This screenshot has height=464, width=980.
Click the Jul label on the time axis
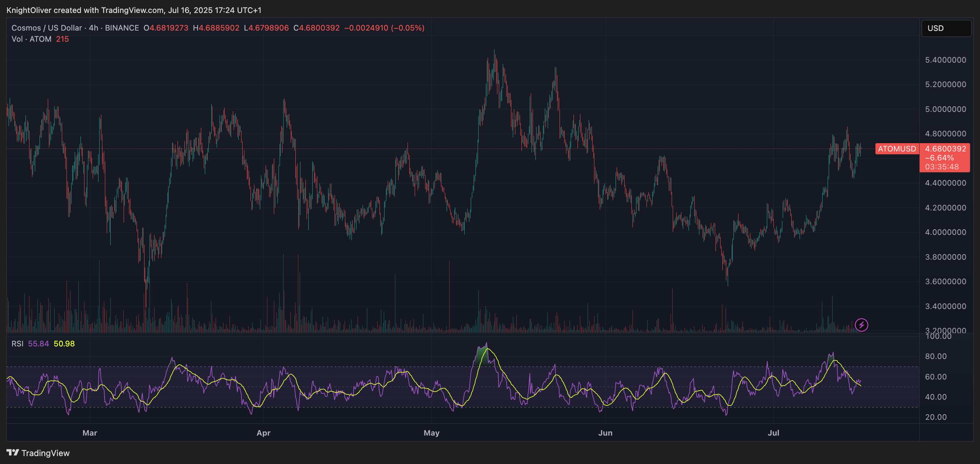point(774,433)
